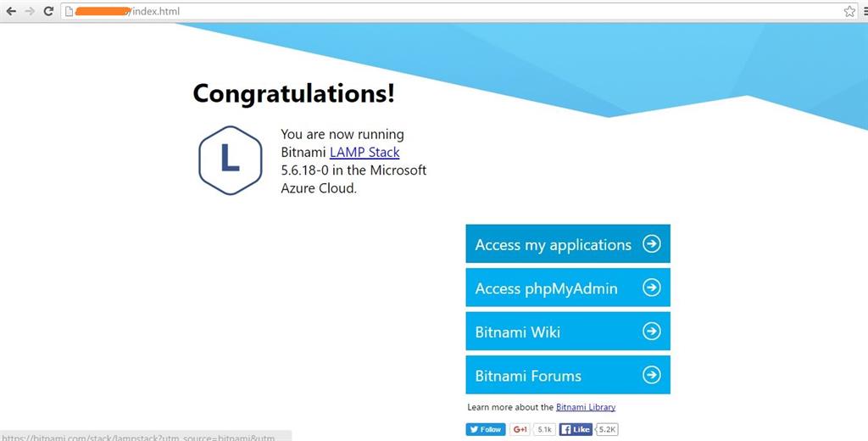Bookmark this page with the star icon
Viewport: 868px width, 441px height.
[x=849, y=11]
